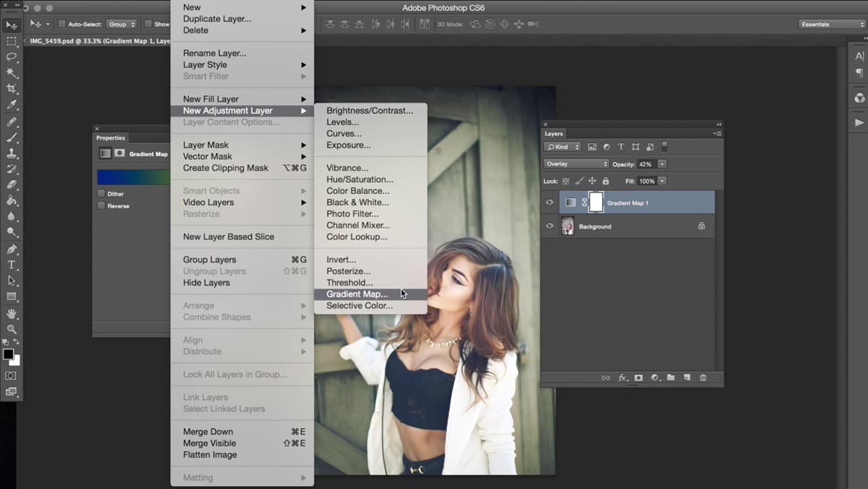Toggle Quick Mask mode icon
The image size is (868, 489).
point(11,375)
